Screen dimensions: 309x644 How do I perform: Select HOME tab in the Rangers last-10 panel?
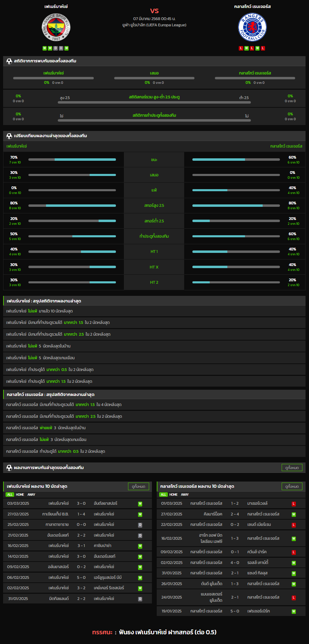(x=174, y=495)
